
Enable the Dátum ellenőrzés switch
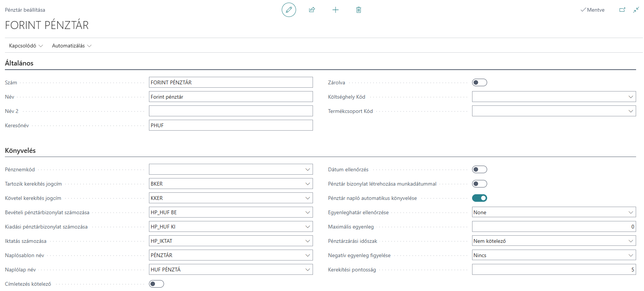(x=480, y=169)
